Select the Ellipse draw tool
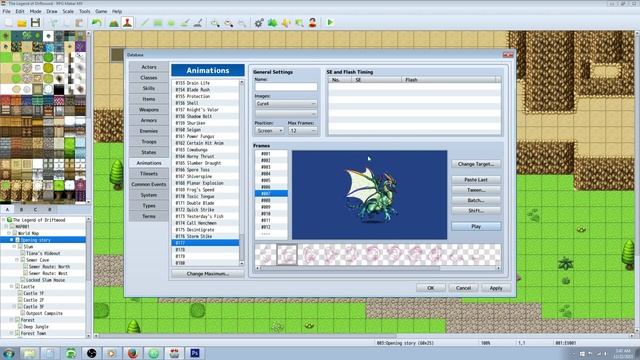640x360 pixels. coord(171,23)
